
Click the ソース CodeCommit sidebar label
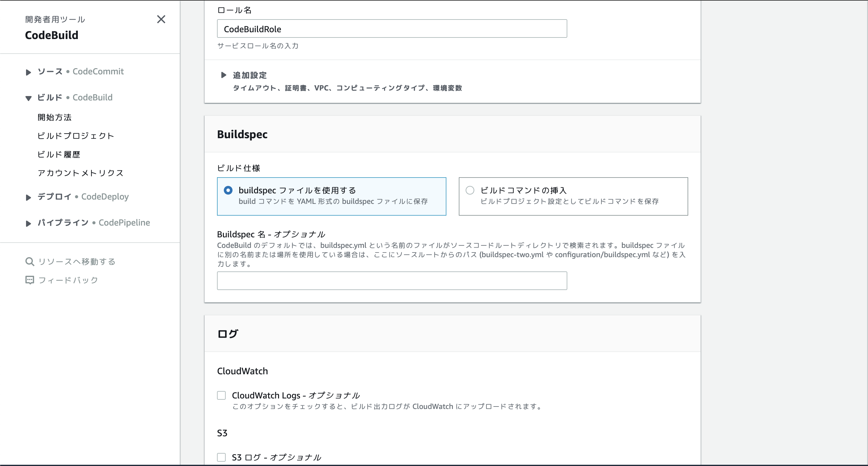coord(81,71)
